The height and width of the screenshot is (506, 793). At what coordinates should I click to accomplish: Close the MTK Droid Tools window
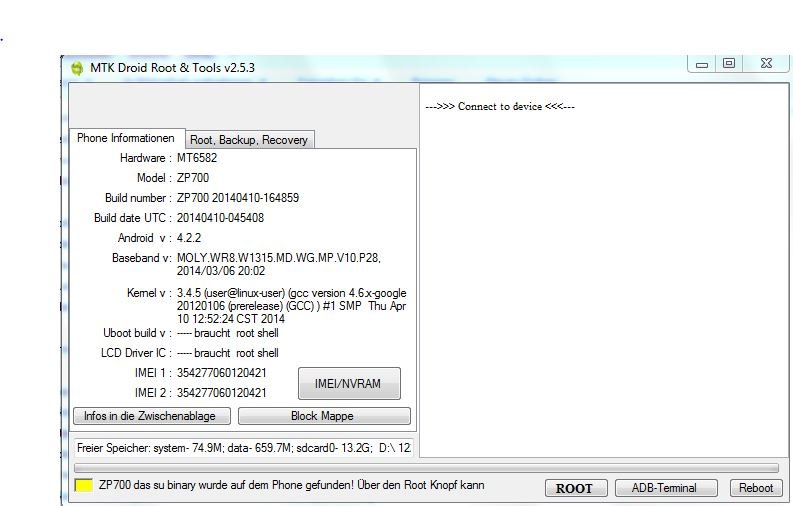(x=766, y=64)
